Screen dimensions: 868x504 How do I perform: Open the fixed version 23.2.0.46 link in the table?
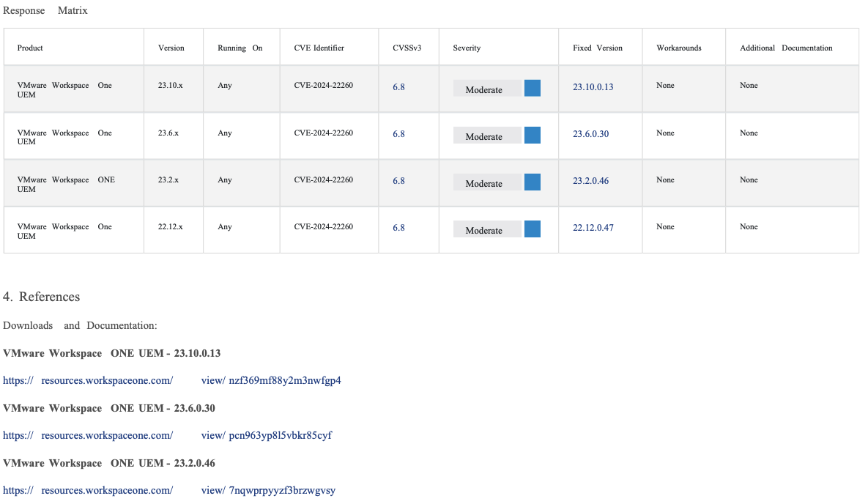coord(590,181)
